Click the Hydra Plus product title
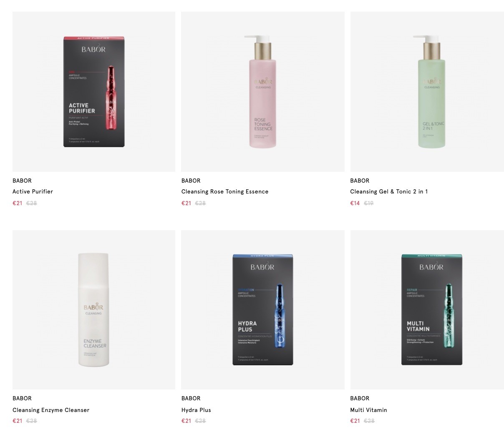The height and width of the screenshot is (442, 504). [196, 410]
